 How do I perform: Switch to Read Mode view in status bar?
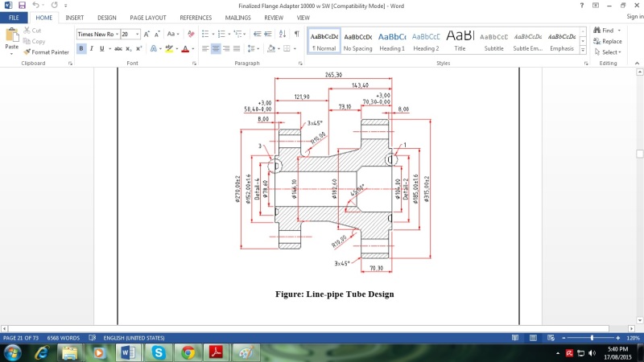click(515, 338)
